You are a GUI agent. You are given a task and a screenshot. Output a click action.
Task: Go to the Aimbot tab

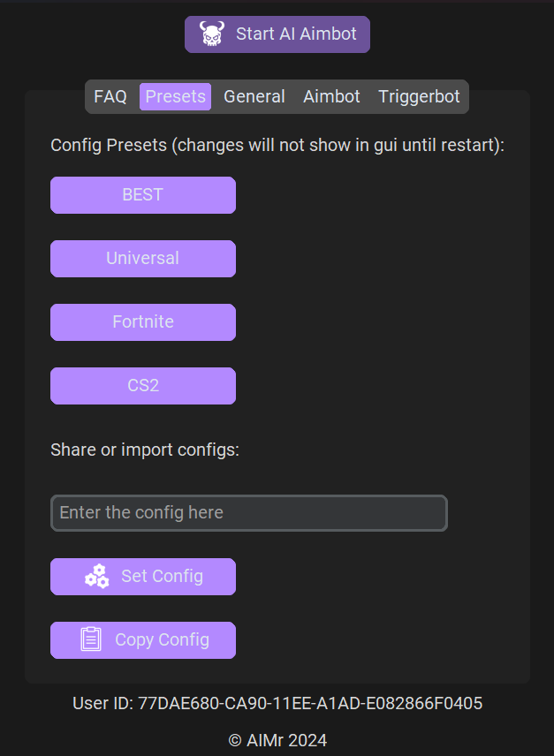point(331,96)
